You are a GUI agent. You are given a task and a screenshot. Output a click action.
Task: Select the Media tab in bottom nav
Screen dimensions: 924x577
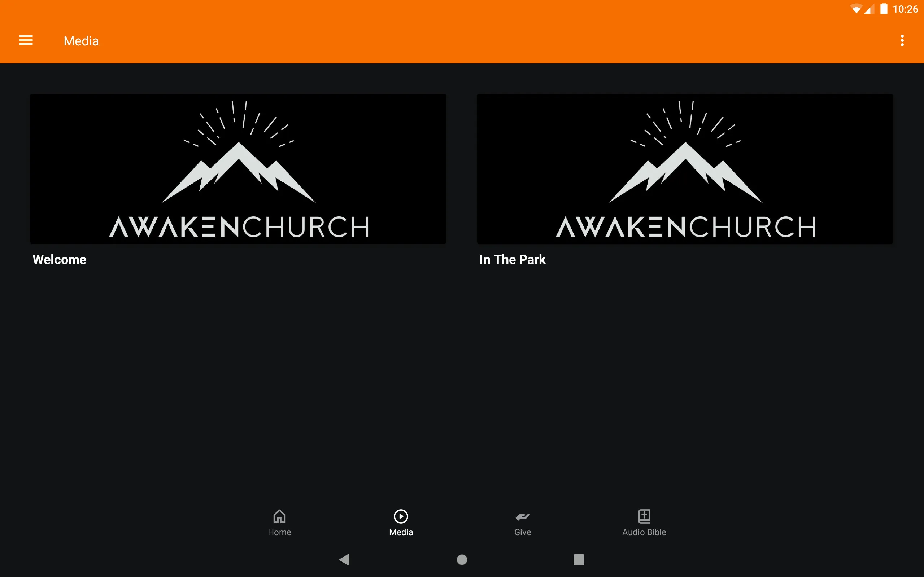click(x=400, y=522)
